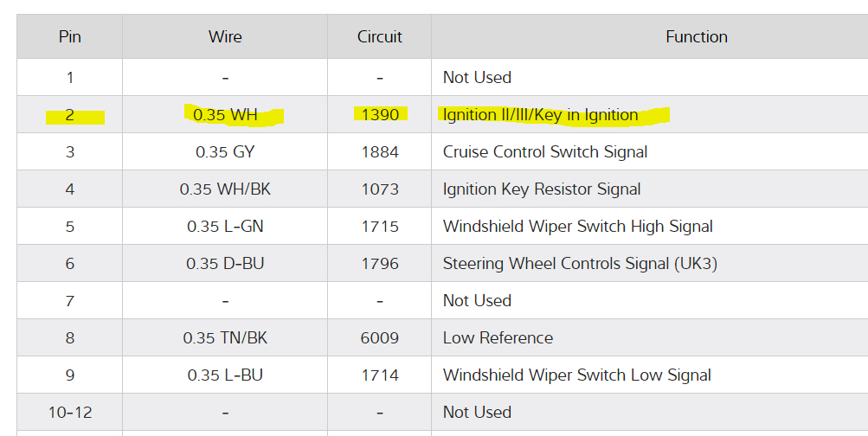Viewport: 868px width, 436px height.
Task: Click the 0.35 D-BU wire cell
Action: click(x=225, y=264)
